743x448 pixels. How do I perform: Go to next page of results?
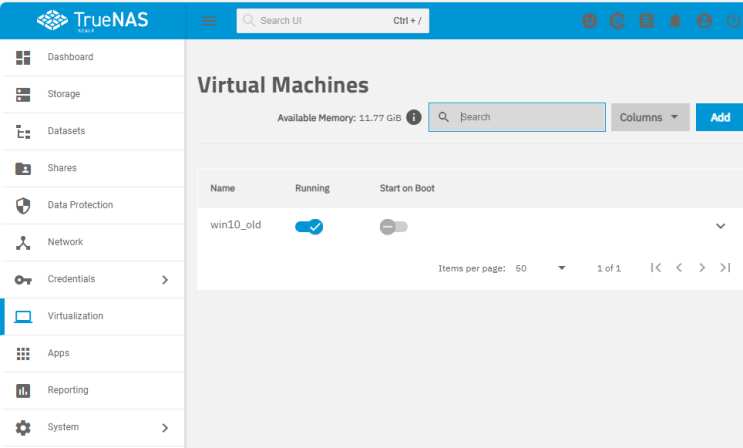click(x=702, y=268)
